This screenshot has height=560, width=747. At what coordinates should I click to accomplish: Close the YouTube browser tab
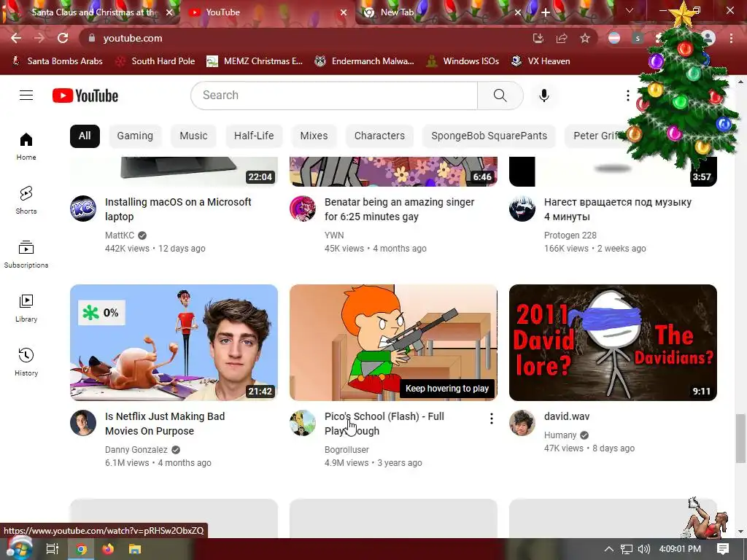click(344, 13)
